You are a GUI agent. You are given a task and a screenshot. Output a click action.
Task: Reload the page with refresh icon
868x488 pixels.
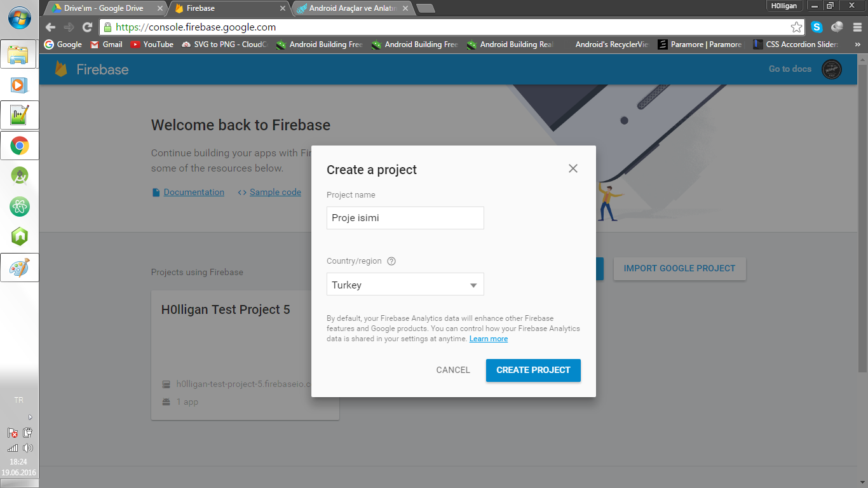click(88, 27)
